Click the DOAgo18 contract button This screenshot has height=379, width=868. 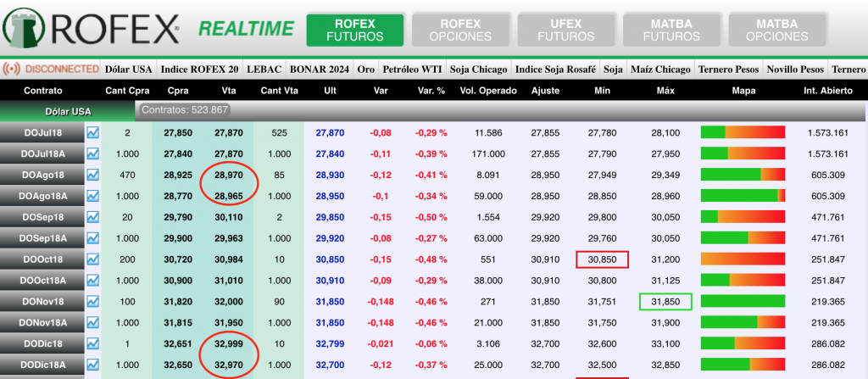(x=43, y=176)
